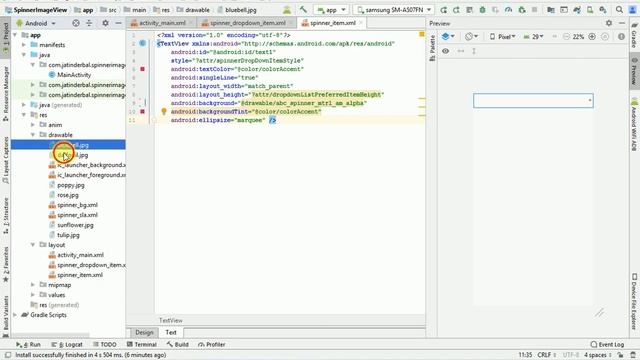Open the Event Log
The height and width of the screenshot is (360, 640).
click(607, 344)
